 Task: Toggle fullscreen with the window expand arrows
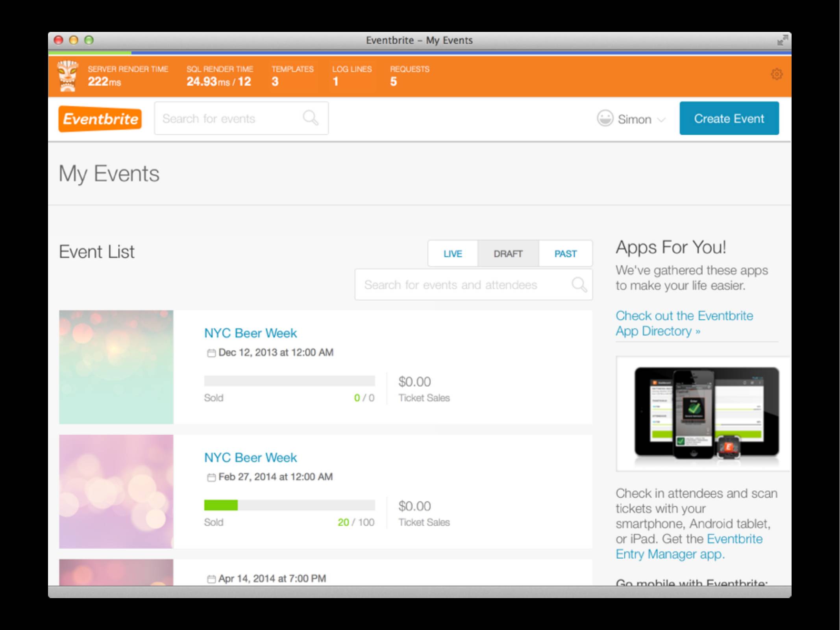783,40
